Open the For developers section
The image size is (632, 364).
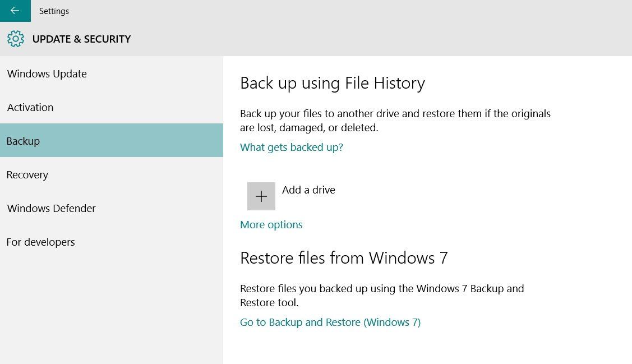[111, 242]
